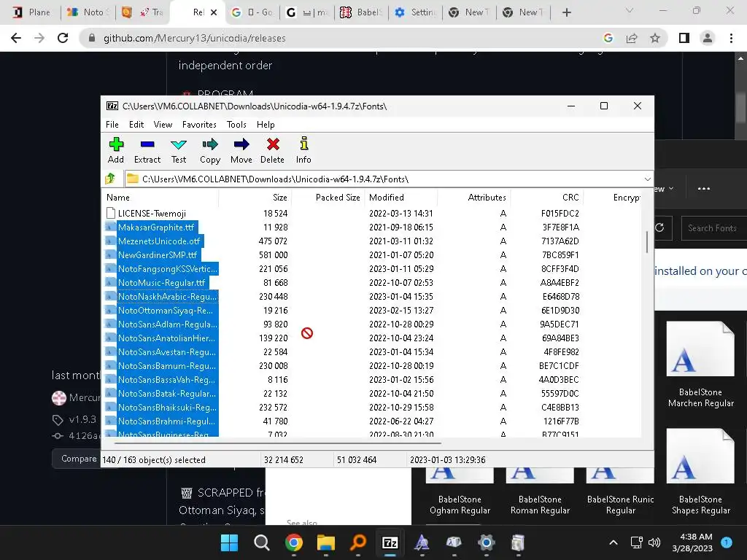The width and height of the screenshot is (747, 560).
Task: Click the 7-Zip address path field
Action: pos(384,179)
